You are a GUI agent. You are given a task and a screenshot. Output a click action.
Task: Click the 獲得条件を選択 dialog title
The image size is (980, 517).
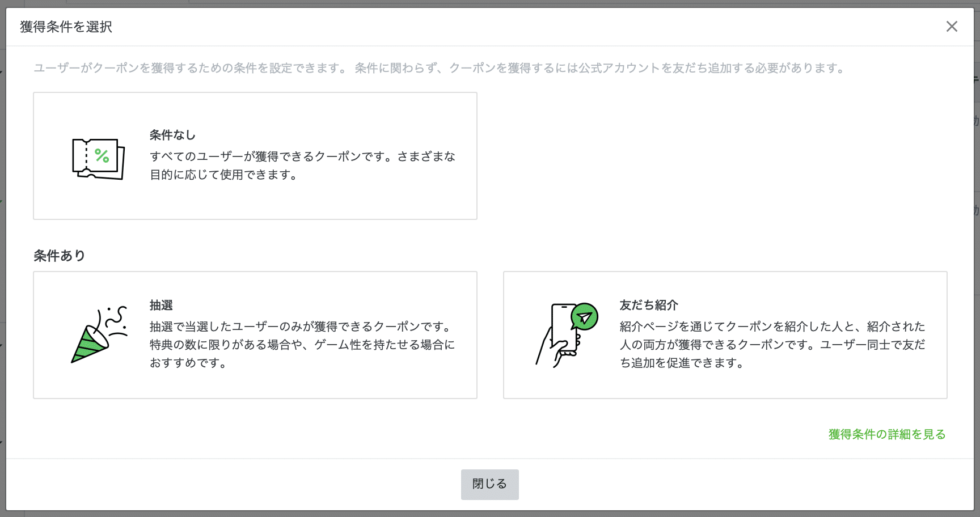pos(66,27)
